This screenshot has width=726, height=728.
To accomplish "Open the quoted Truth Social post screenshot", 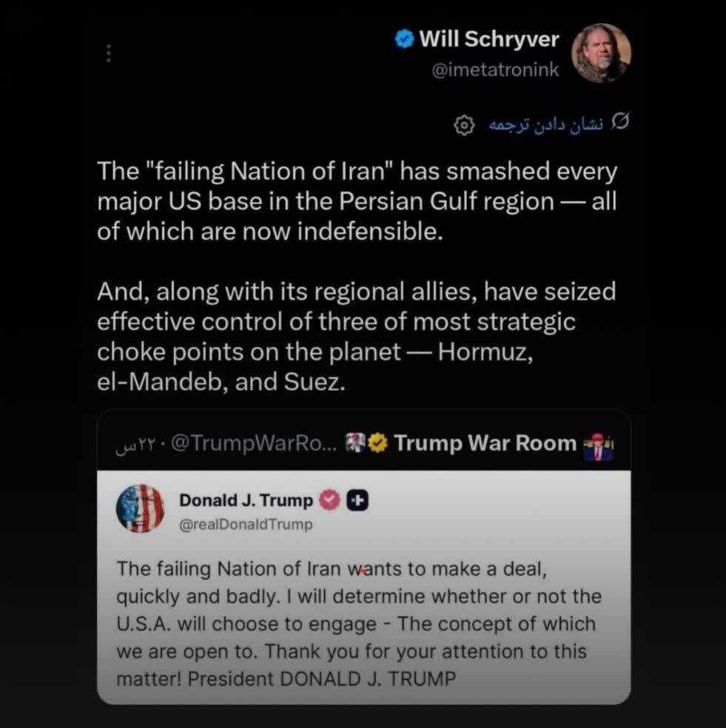I will (363, 587).
